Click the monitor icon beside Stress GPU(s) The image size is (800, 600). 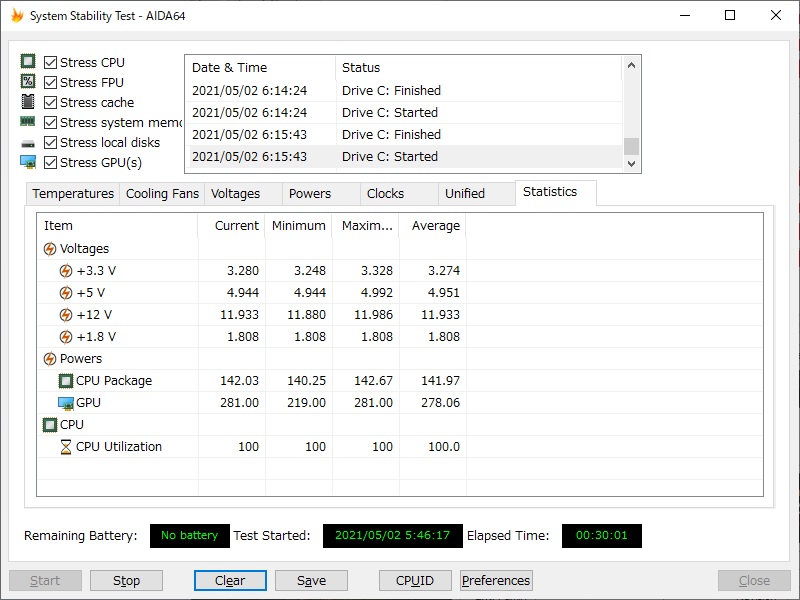click(x=28, y=162)
